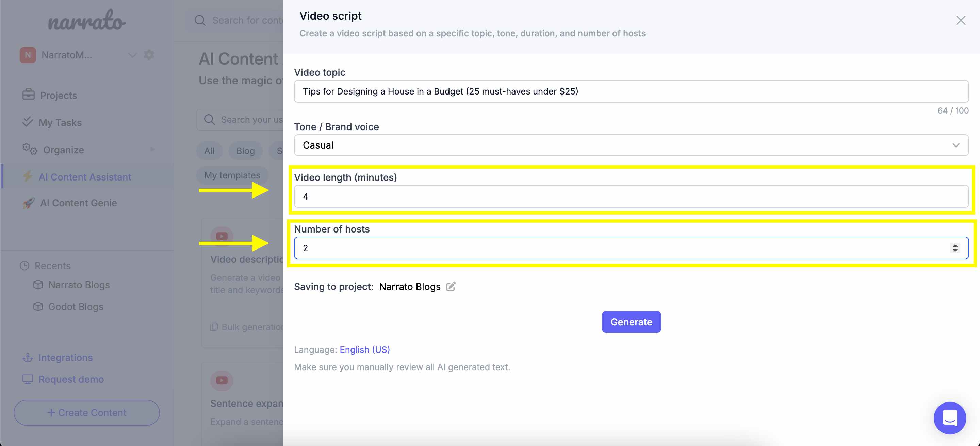The height and width of the screenshot is (446, 980).
Task: Click the Video length minutes field
Action: (631, 196)
